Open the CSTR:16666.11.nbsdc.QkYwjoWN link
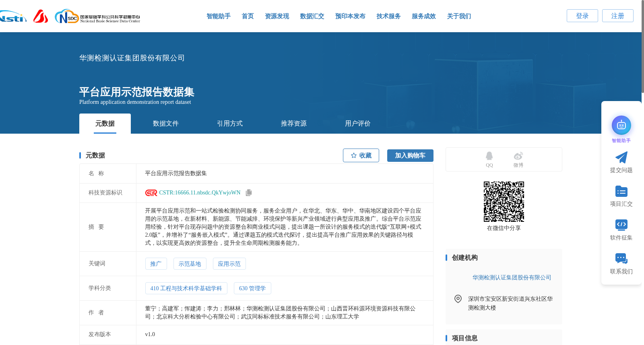The width and height of the screenshot is (644, 345). click(200, 193)
